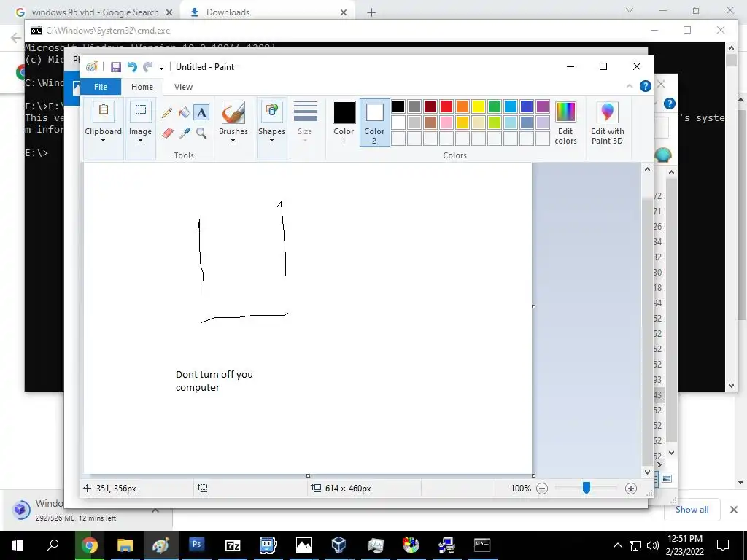Pick the purple color swatch
Image resolution: width=747 pixels, height=560 pixels.
[543, 106]
